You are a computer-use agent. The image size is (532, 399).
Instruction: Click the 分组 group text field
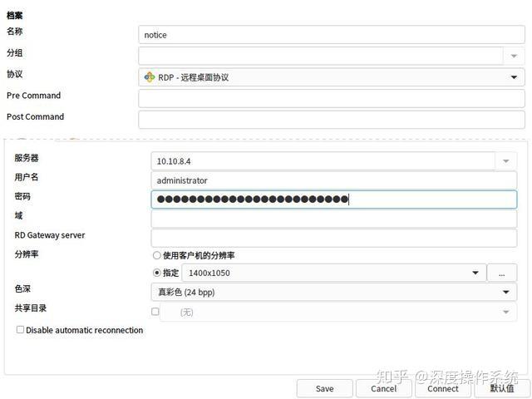click(x=321, y=56)
